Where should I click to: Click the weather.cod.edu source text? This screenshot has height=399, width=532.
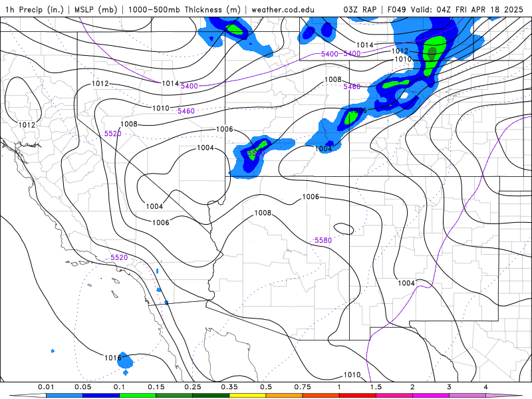[x=283, y=9]
